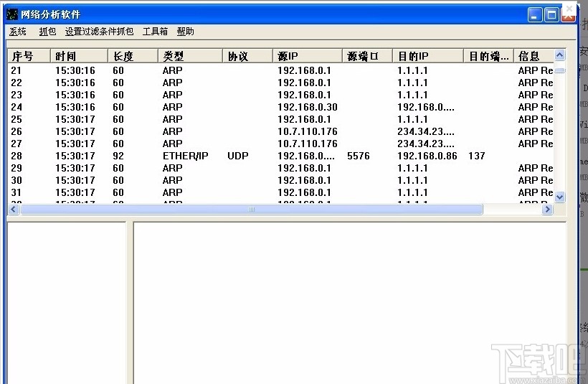
Task: Sort by 协议 column header
Action: (247, 56)
